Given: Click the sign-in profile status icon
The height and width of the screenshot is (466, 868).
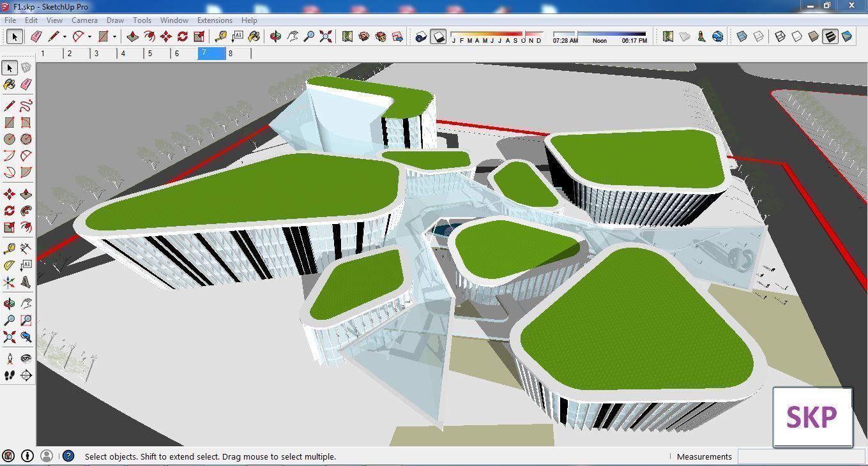Looking at the screenshot, I should point(47,456).
